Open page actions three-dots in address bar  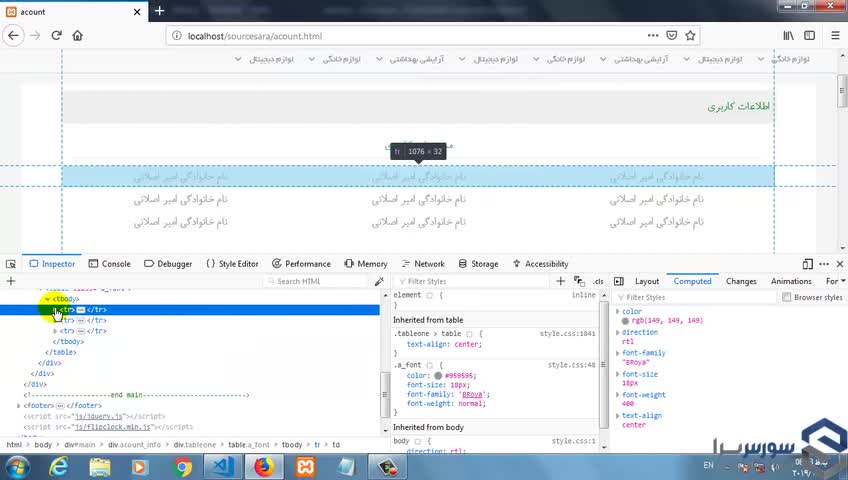point(653,36)
